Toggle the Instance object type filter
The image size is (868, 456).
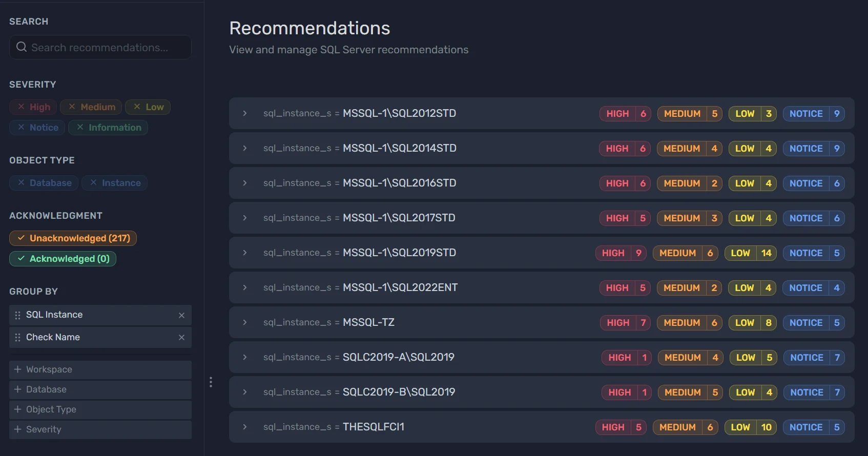coord(115,183)
